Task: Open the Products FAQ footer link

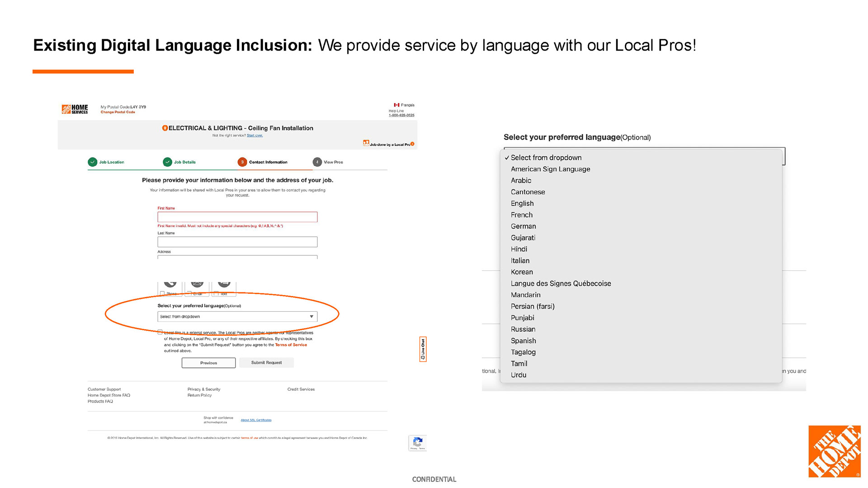Action: (100, 401)
